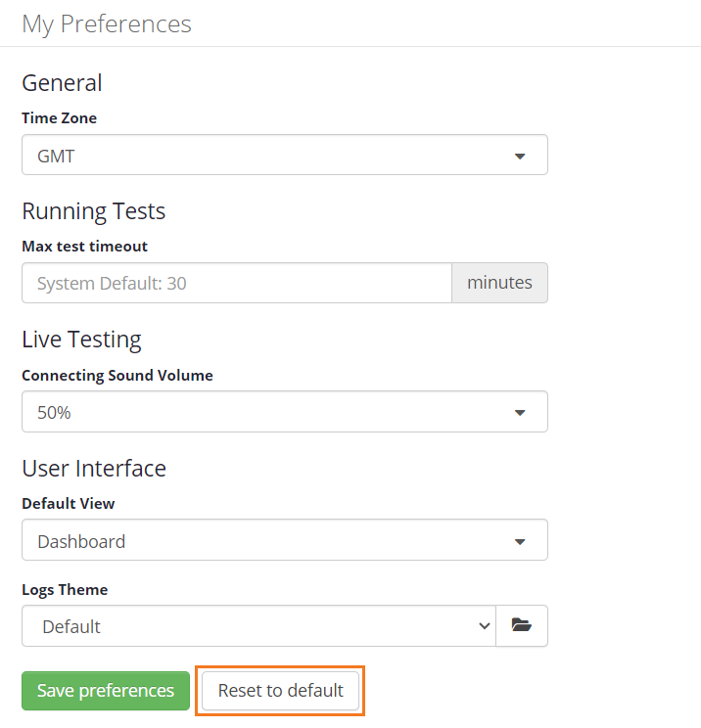Click the 'Running Tests' section heading
This screenshot has height=728, width=701.
coord(94,211)
